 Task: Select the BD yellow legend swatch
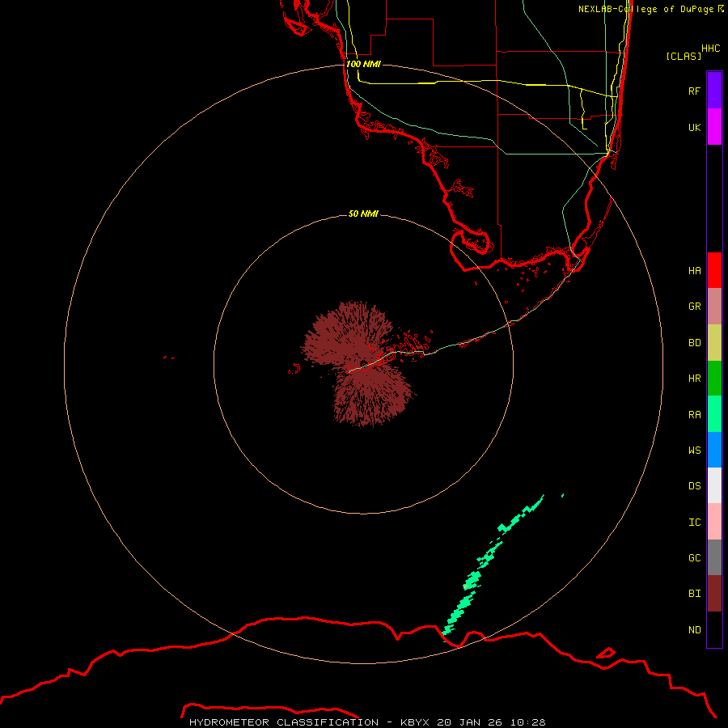click(714, 343)
